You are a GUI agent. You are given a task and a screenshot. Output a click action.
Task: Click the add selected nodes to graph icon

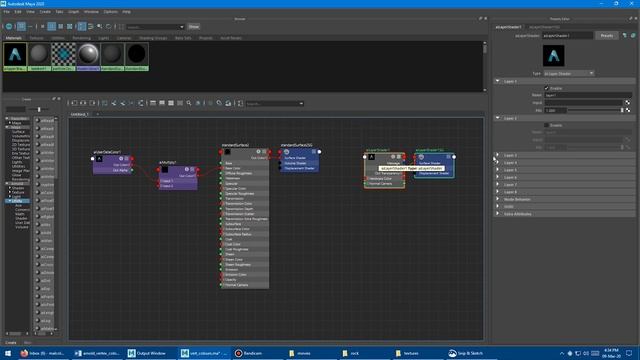pyautogui.click(x=114, y=103)
